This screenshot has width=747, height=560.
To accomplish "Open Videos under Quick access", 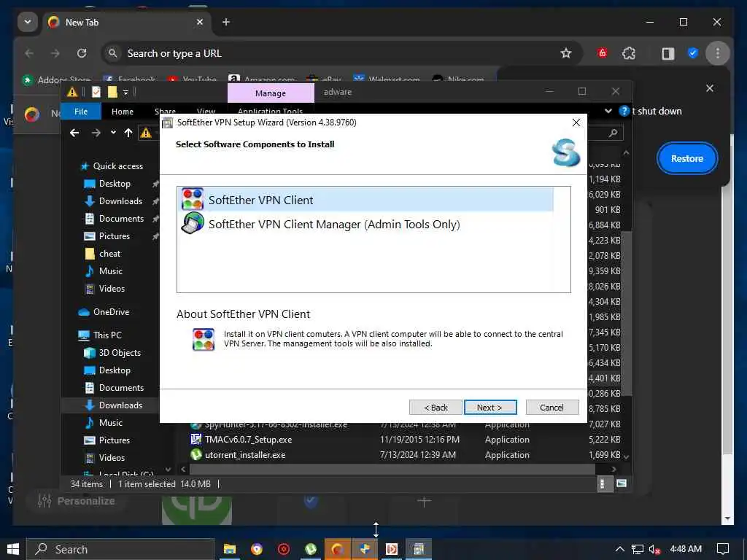I will [112, 289].
